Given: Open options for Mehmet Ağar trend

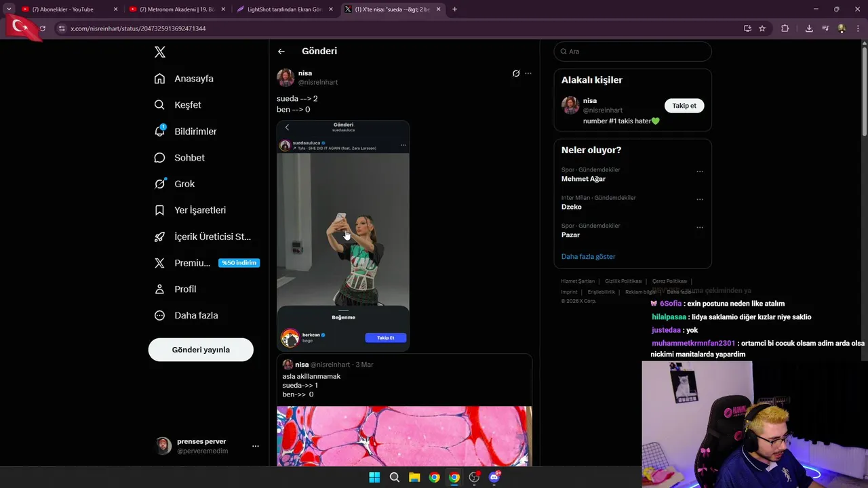Looking at the screenshot, I should tap(700, 171).
